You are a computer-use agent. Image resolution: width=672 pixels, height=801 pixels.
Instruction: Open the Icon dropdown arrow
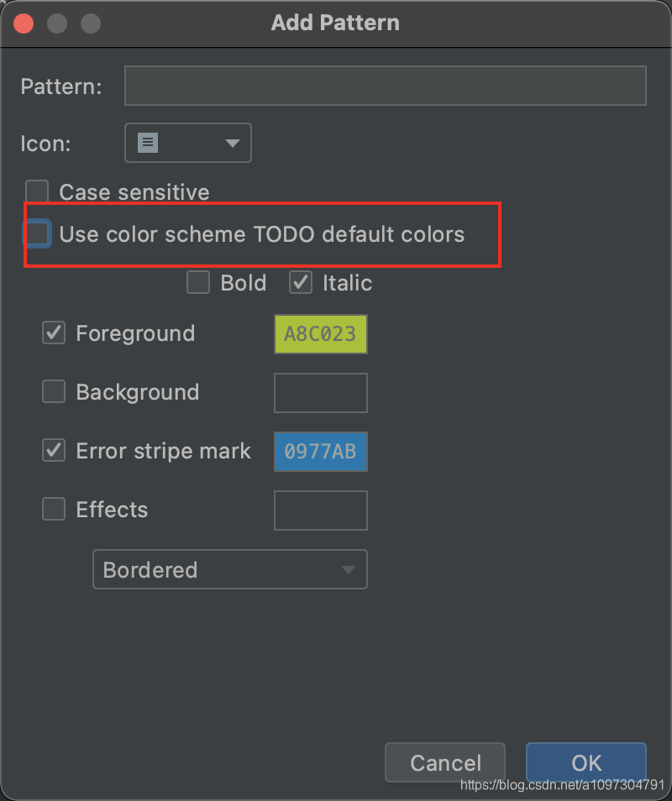[x=233, y=143]
